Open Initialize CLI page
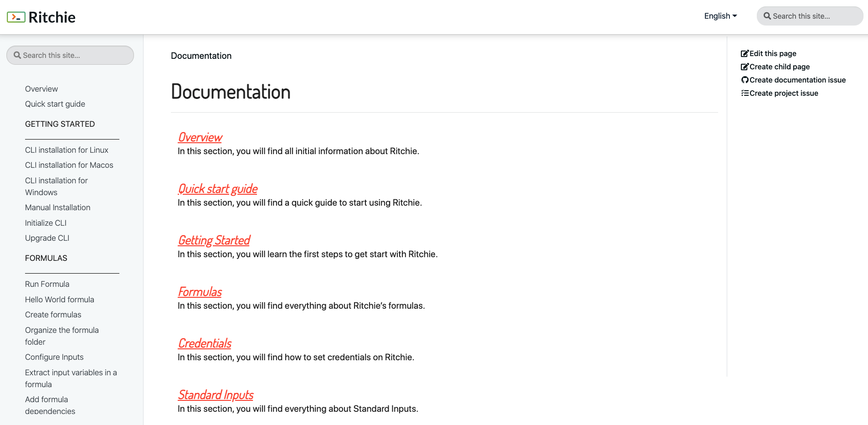The image size is (868, 425). (x=46, y=223)
